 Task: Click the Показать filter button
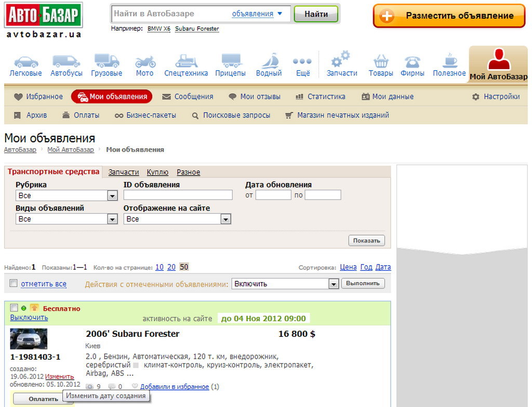367,240
